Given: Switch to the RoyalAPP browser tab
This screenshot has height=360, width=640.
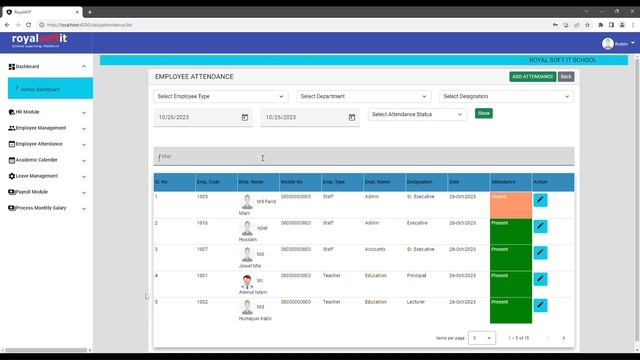Looking at the screenshot, I should (42, 12).
